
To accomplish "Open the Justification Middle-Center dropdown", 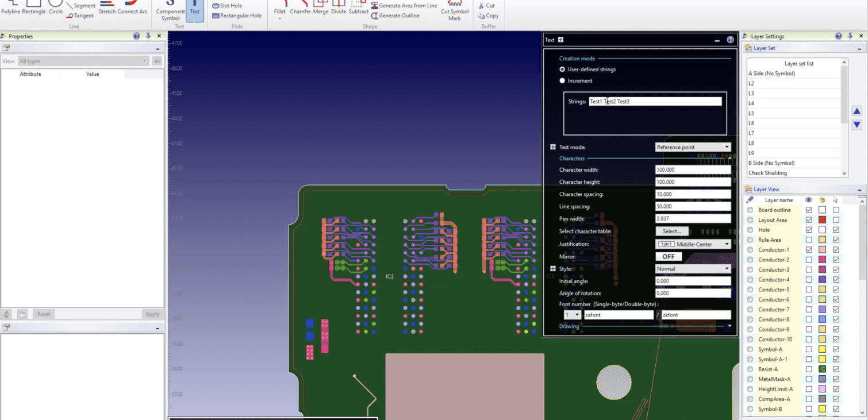I will click(693, 244).
